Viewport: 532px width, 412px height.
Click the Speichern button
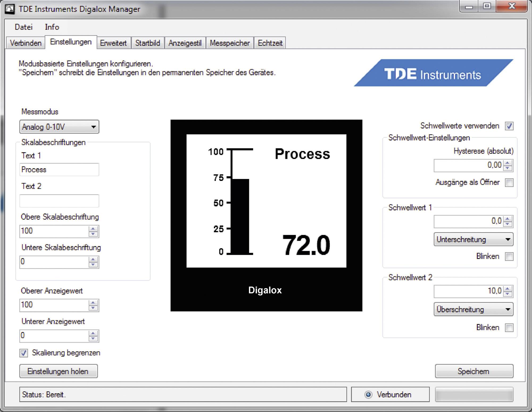[x=473, y=371]
